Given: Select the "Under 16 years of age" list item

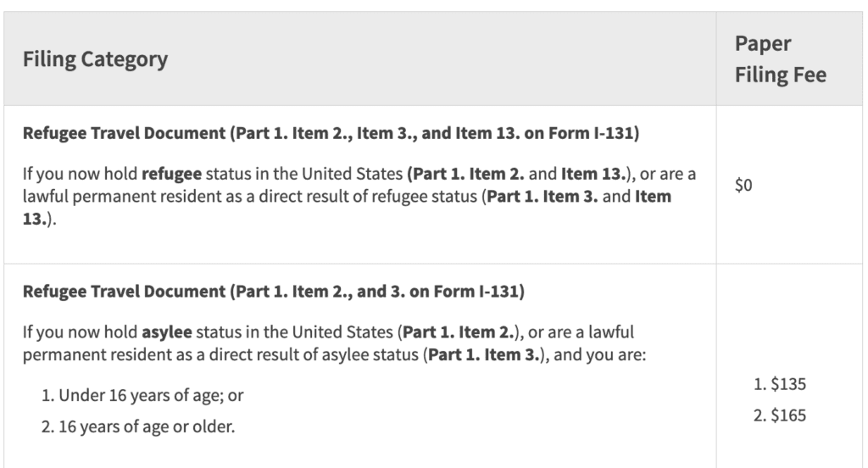Looking at the screenshot, I should (x=146, y=395).
